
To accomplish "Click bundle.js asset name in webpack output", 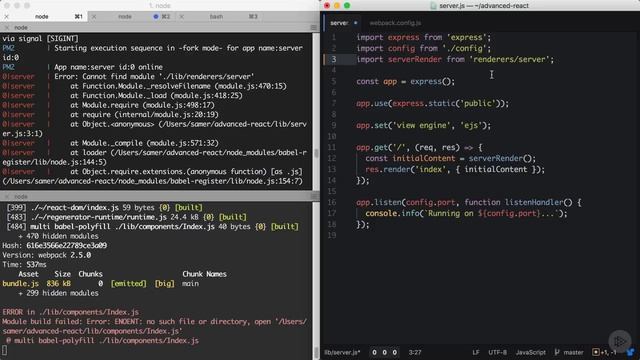I will (20, 284).
